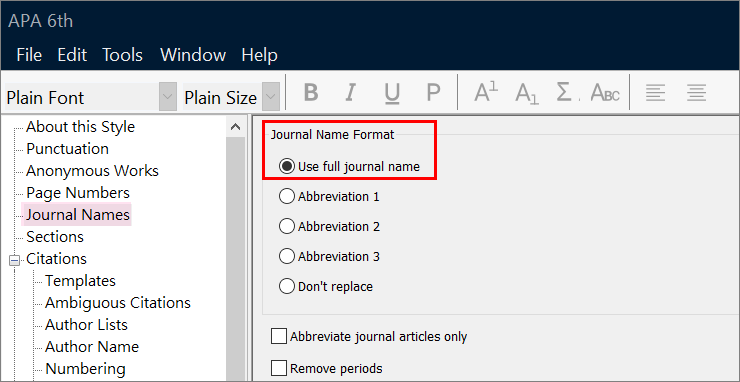Select the Abbreviation 2 radio button
This screenshot has width=740, height=382.
[x=286, y=227]
